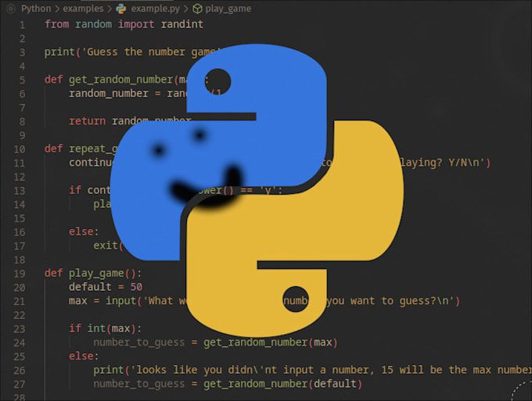Click line number 1 in gutter

22,25
